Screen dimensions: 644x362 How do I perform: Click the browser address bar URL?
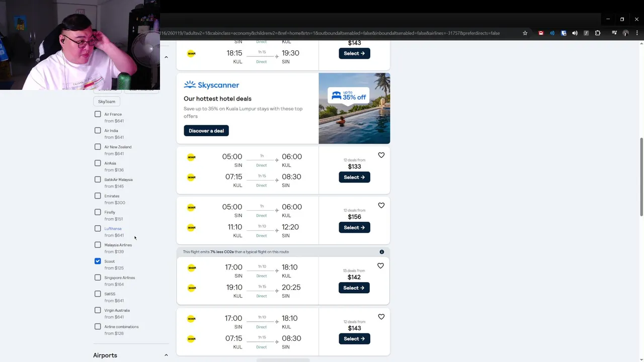point(330,33)
